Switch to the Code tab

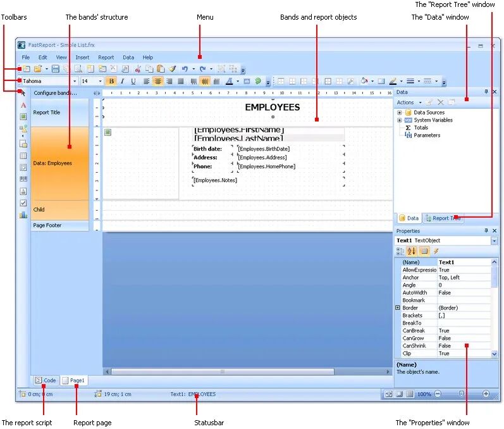pyautogui.click(x=46, y=380)
